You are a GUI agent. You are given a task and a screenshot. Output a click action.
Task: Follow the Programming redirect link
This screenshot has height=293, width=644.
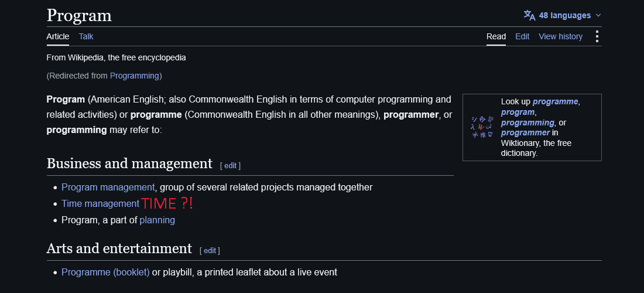[134, 76]
